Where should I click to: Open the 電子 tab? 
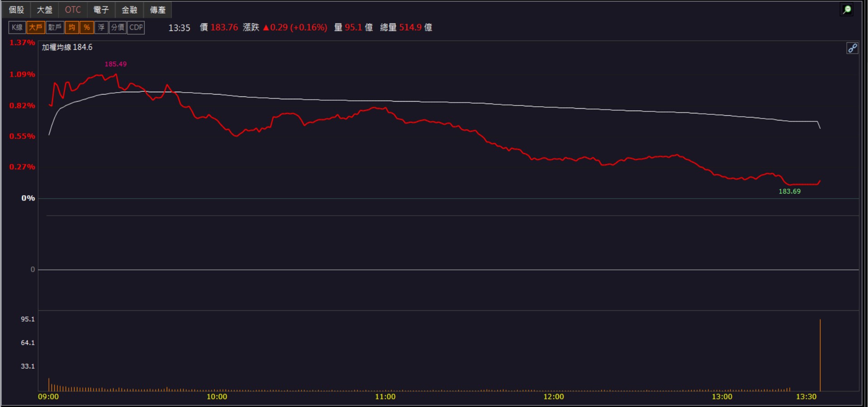(x=101, y=9)
